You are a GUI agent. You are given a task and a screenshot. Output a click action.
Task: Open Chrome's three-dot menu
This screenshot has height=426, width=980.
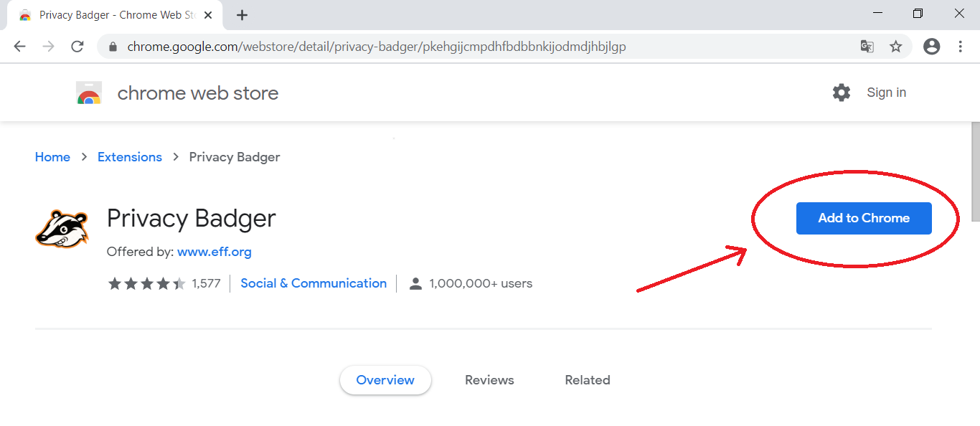click(x=961, y=47)
